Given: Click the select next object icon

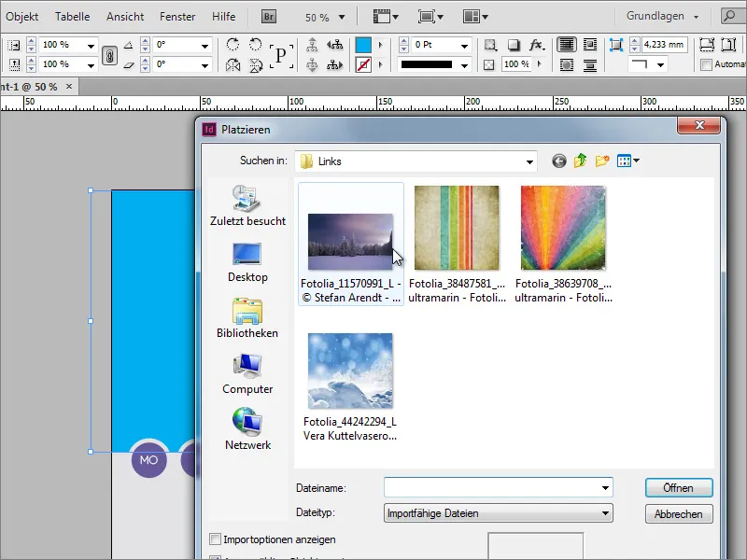Looking at the screenshot, I should click(x=335, y=64).
